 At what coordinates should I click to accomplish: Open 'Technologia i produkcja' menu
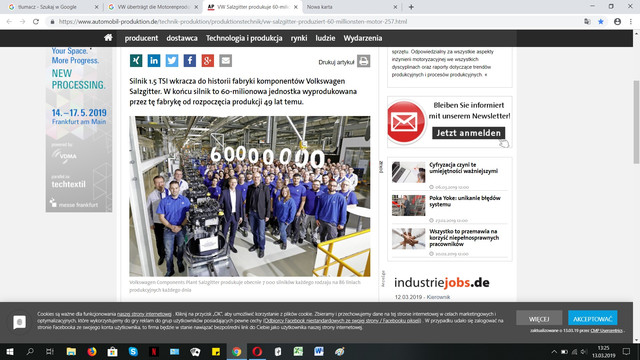coord(244,38)
